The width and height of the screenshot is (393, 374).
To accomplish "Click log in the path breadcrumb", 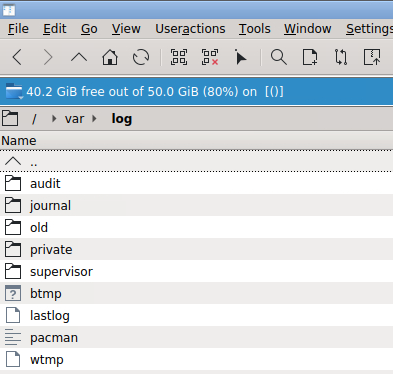I will pyautogui.click(x=122, y=119).
